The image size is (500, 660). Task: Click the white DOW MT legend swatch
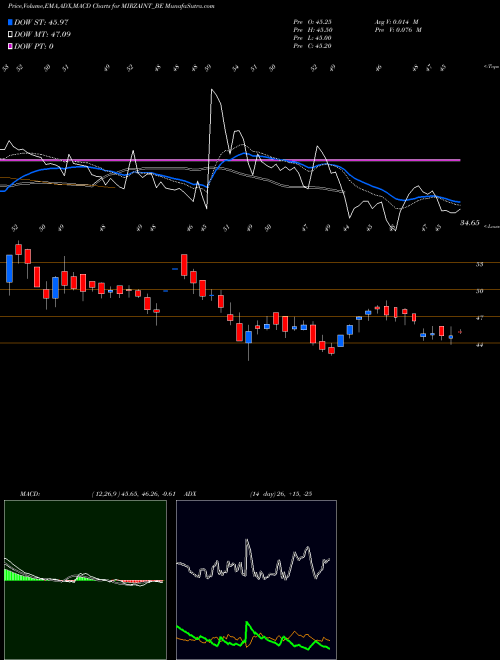click(10, 35)
